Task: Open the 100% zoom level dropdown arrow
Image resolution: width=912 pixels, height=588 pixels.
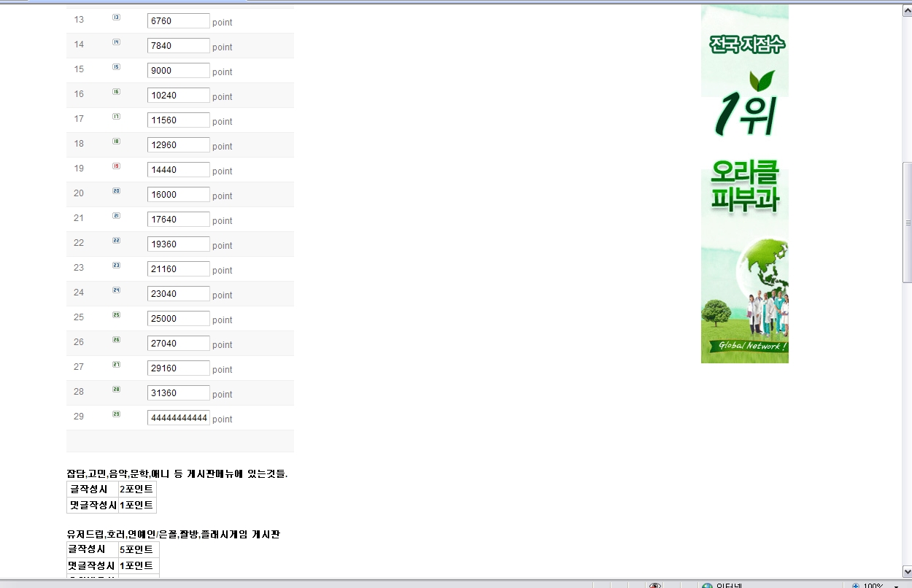Action: click(896, 586)
